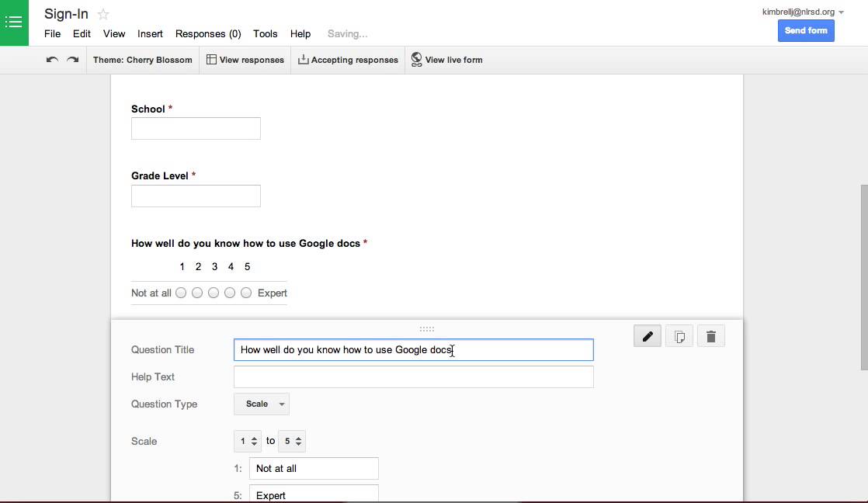
Task: Redo the last change
Action: click(72, 60)
